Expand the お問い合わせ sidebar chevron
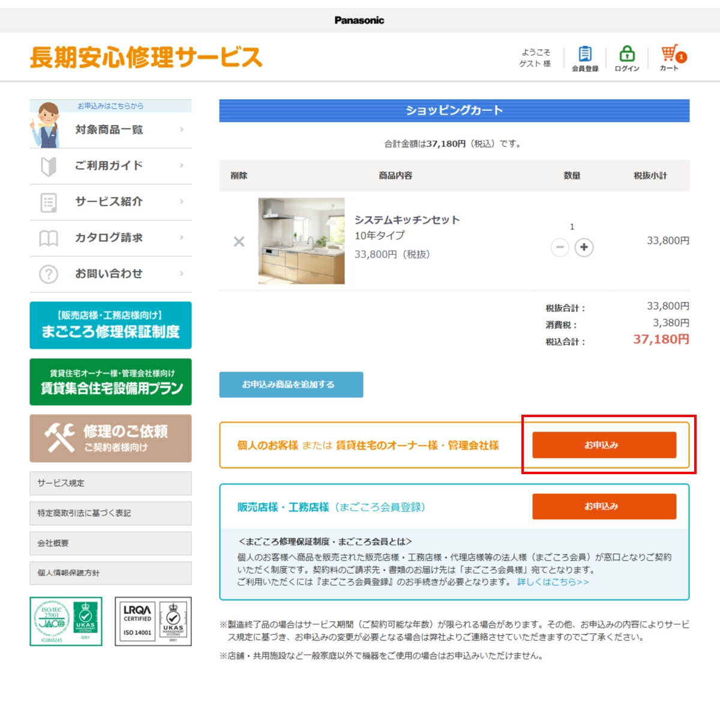The height and width of the screenshot is (728, 720). 181,274
